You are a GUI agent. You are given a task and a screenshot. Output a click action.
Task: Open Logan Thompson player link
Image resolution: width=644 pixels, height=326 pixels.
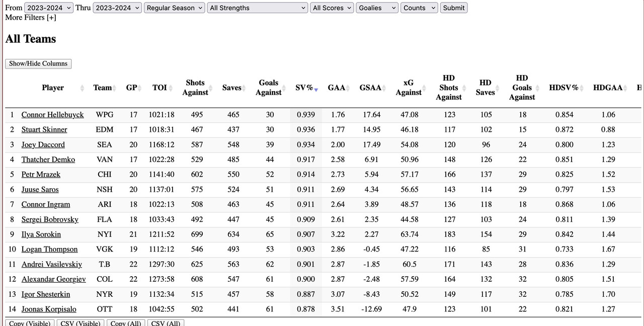(50, 250)
